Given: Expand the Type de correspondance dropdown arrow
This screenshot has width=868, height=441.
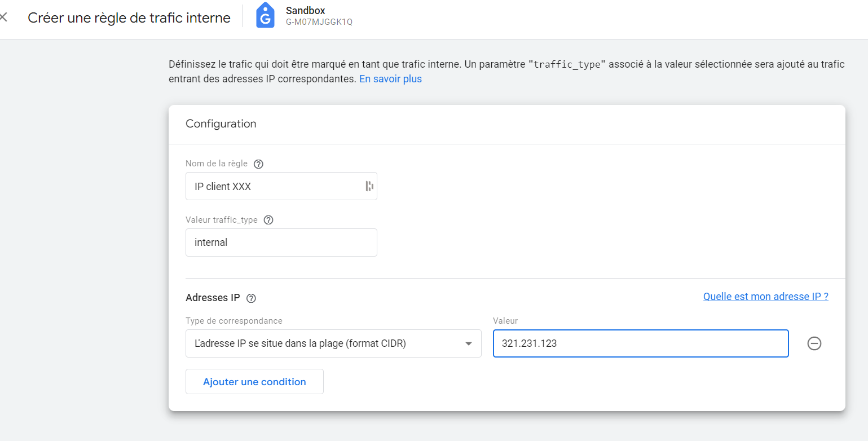Looking at the screenshot, I should pyautogui.click(x=468, y=344).
